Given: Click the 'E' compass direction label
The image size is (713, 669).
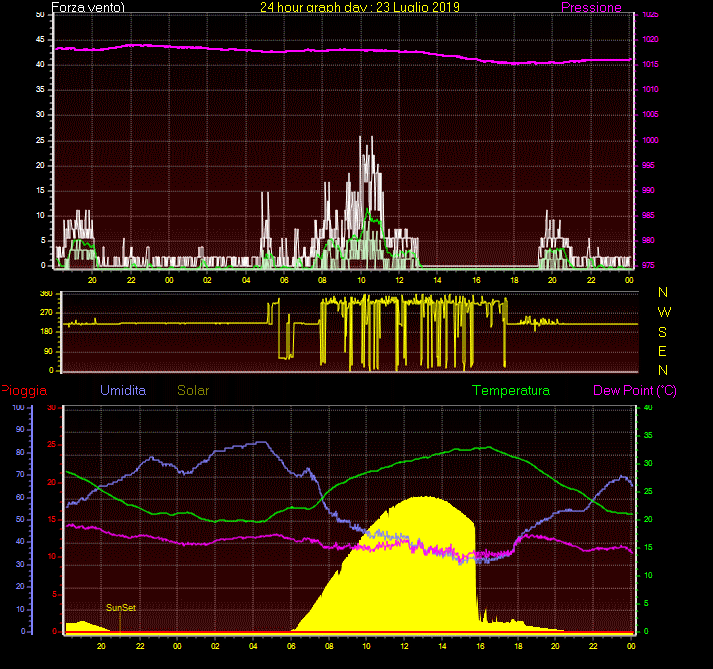Looking at the screenshot, I should (663, 351).
